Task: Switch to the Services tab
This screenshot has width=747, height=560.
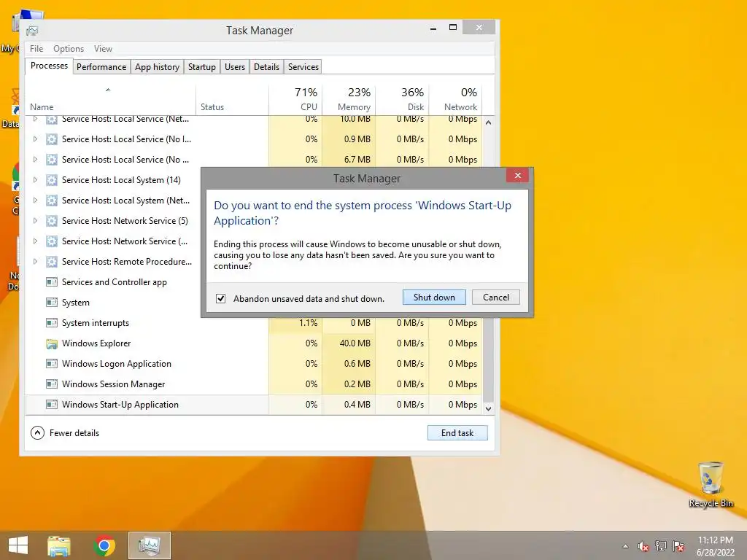Action: coord(303,67)
